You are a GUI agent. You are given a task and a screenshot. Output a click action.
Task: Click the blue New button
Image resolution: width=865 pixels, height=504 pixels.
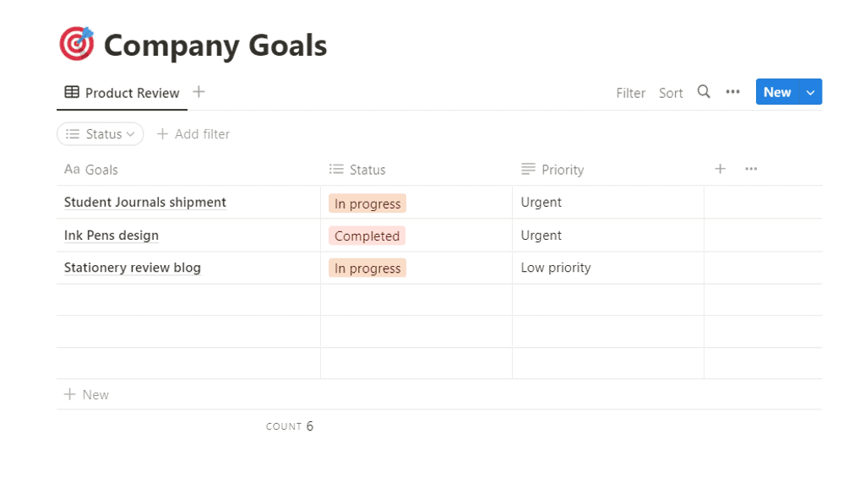tap(776, 92)
